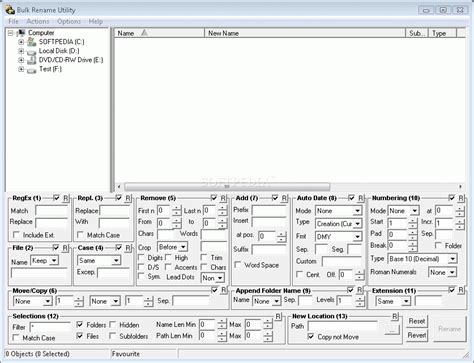Expand the SOFTPEDIA (C:) tree node
The image size is (474, 363).
pyautogui.click(x=21, y=42)
